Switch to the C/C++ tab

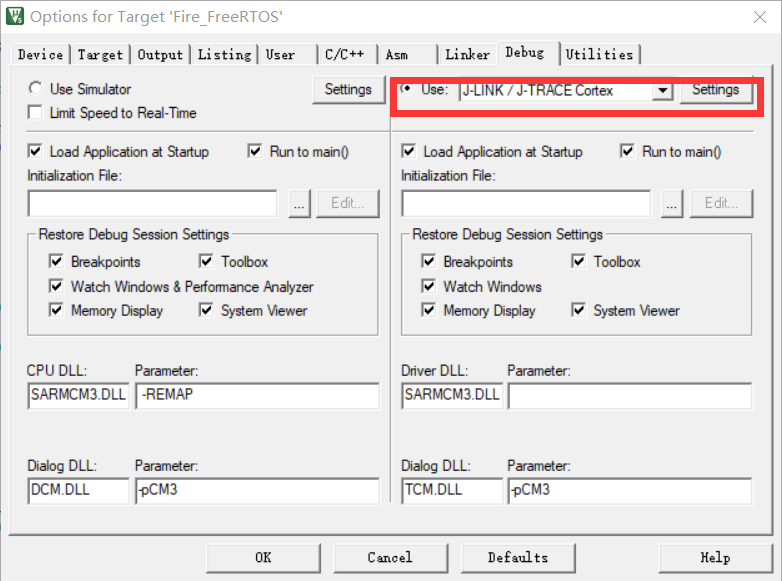[347, 54]
